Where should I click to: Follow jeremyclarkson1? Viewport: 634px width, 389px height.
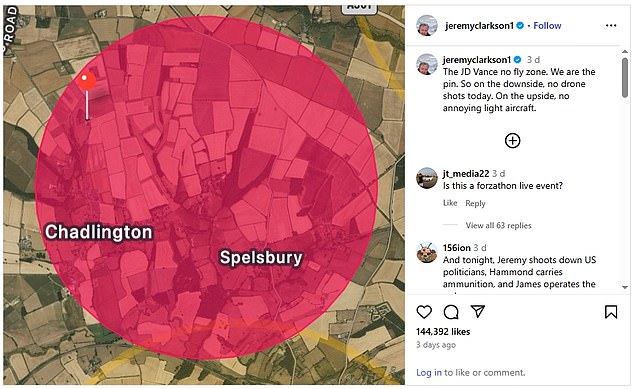(x=547, y=25)
